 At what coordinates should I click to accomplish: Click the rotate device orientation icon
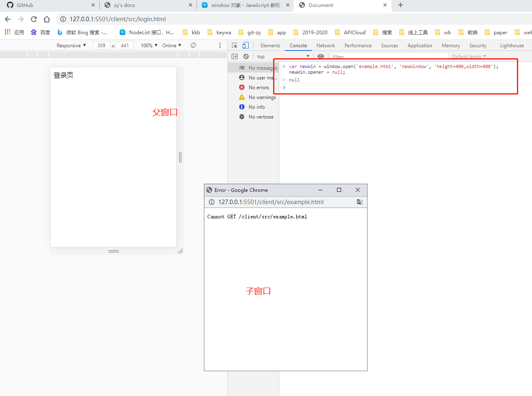(x=193, y=46)
